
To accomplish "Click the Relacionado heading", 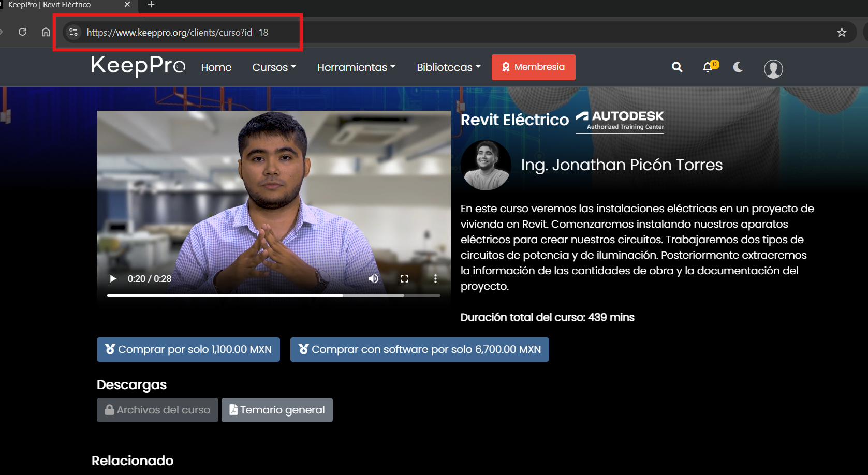I will [133, 461].
